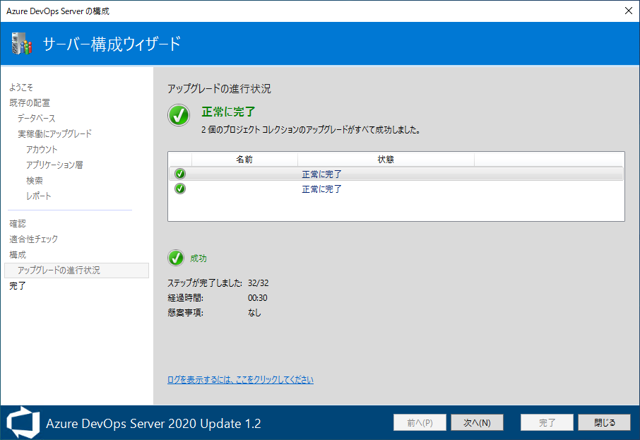This screenshot has height=440, width=640.
Task: Click the 00:30 elapsed time value
Action: pos(258,298)
